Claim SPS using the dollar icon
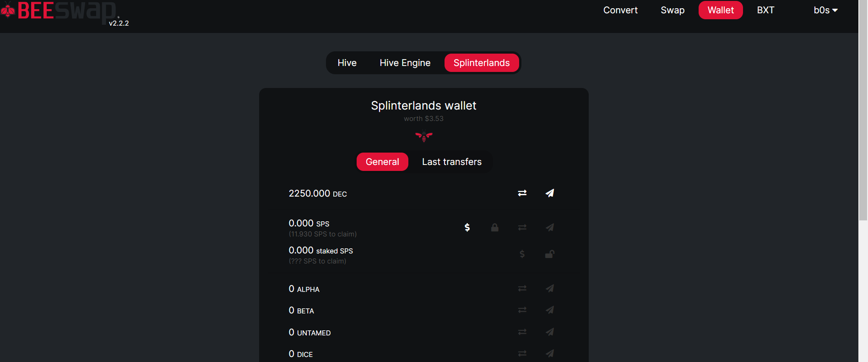 coord(467,227)
